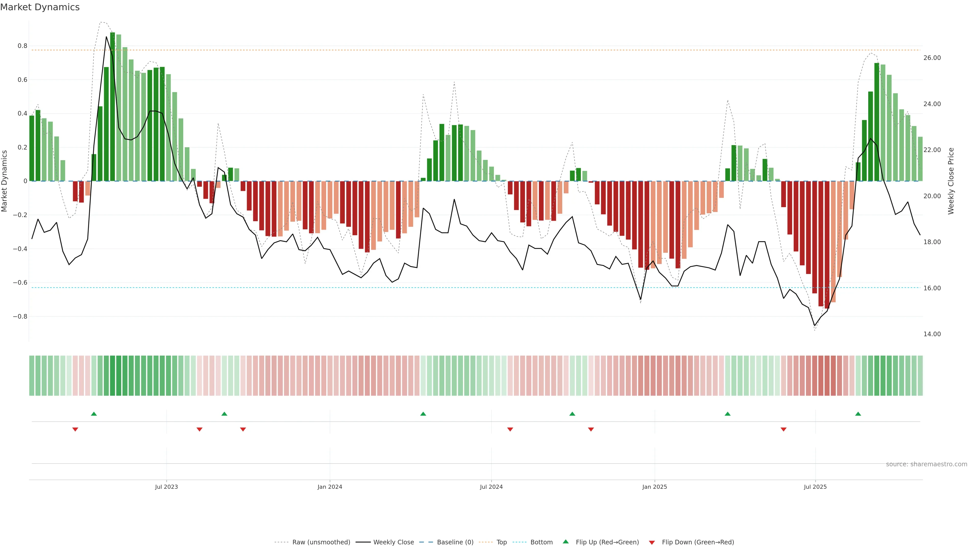Image resolution: width=980 pixels, height=551 pixels.
Task: Click the first red flip-down marker
Action: [75, 429]
